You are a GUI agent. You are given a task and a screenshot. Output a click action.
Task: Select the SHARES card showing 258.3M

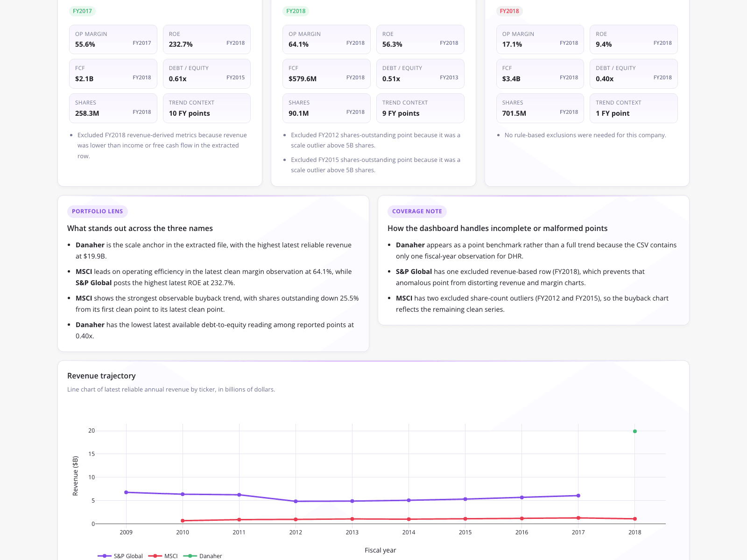(x=113, y=108)
